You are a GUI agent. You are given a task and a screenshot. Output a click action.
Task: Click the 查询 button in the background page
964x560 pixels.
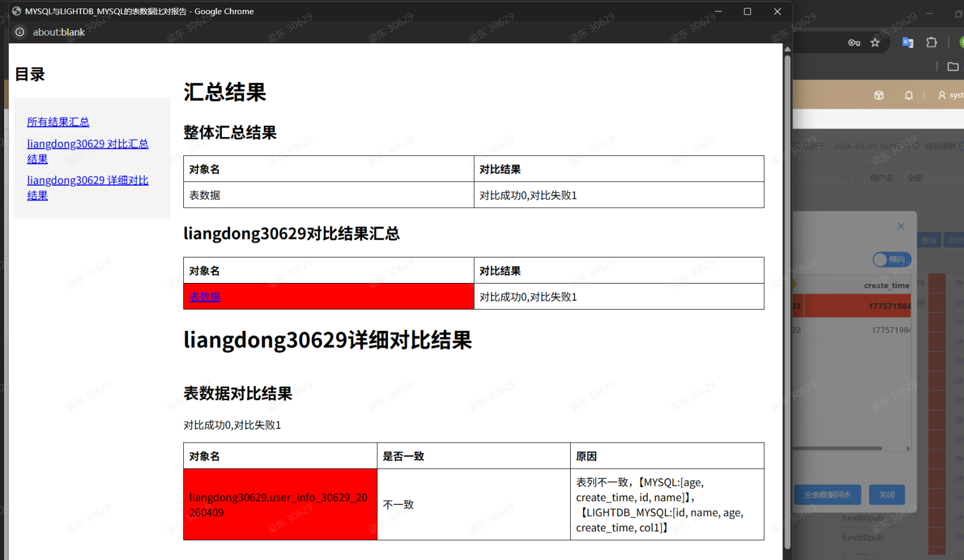(x=928, y=240)
